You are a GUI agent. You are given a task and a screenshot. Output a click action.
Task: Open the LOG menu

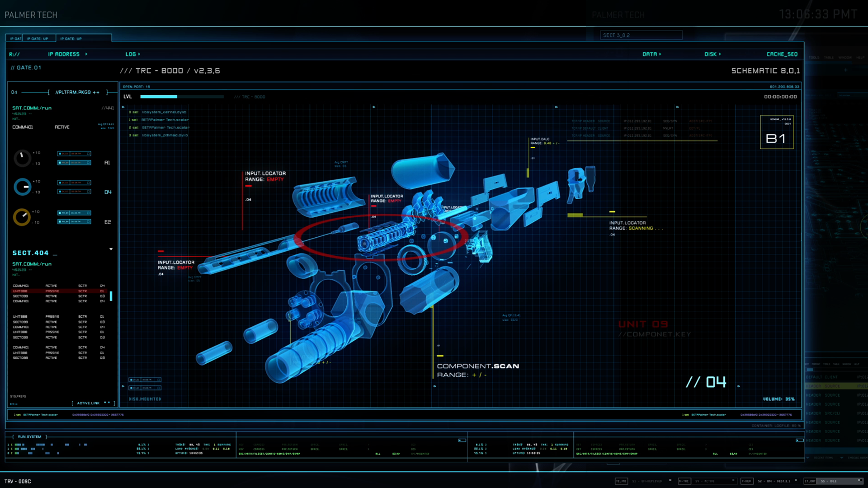tap(132, 54)
